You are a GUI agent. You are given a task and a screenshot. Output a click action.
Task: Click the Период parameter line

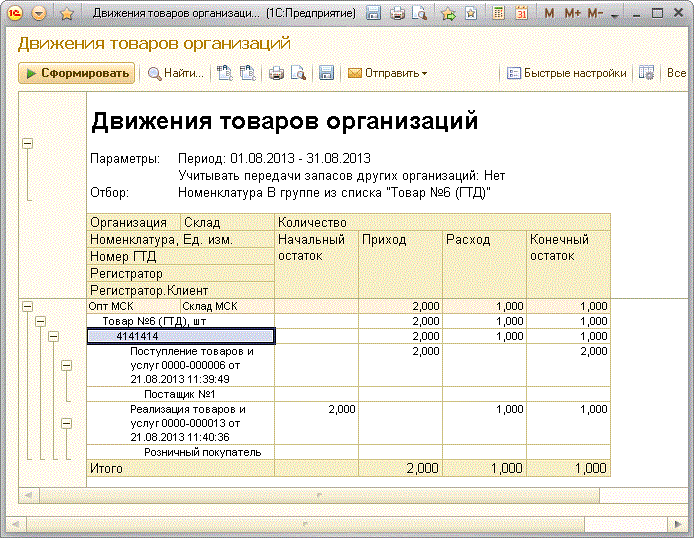click(x=274, y=158)
